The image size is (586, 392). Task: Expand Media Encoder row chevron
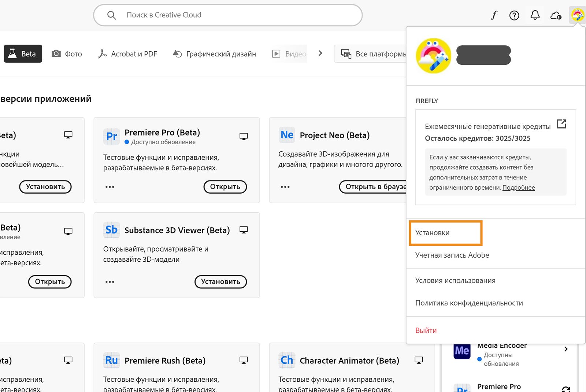pos(566,349)
